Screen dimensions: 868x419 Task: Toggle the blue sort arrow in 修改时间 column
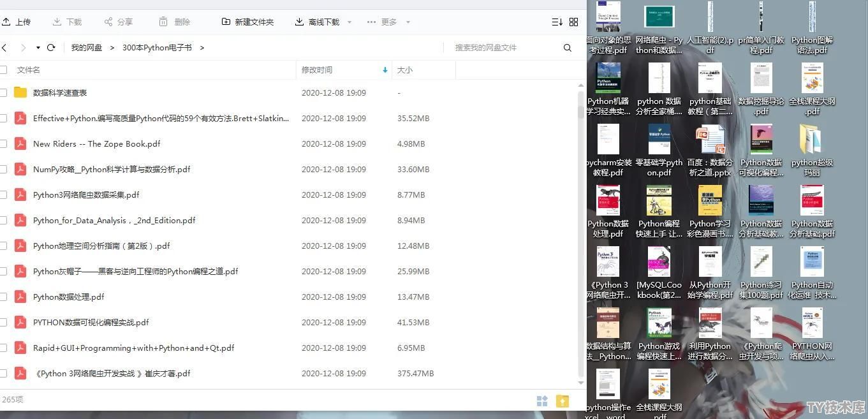pyautogui.click(x=385, y=70)
